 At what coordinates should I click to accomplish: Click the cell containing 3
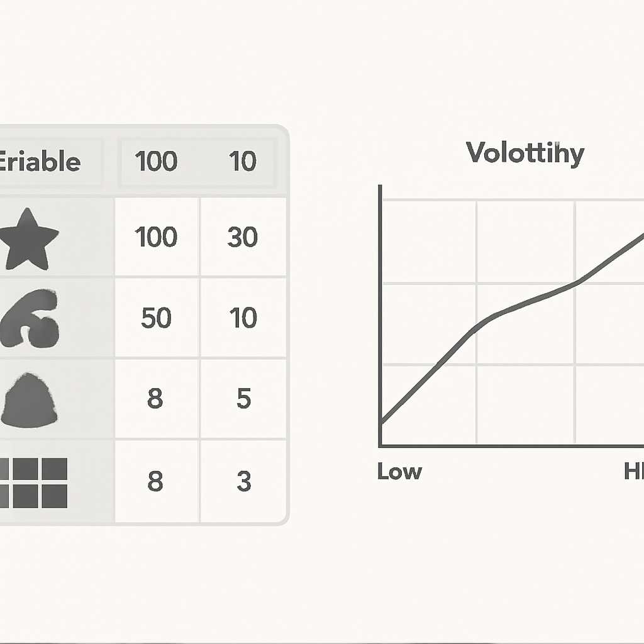(x=243, y=481)
